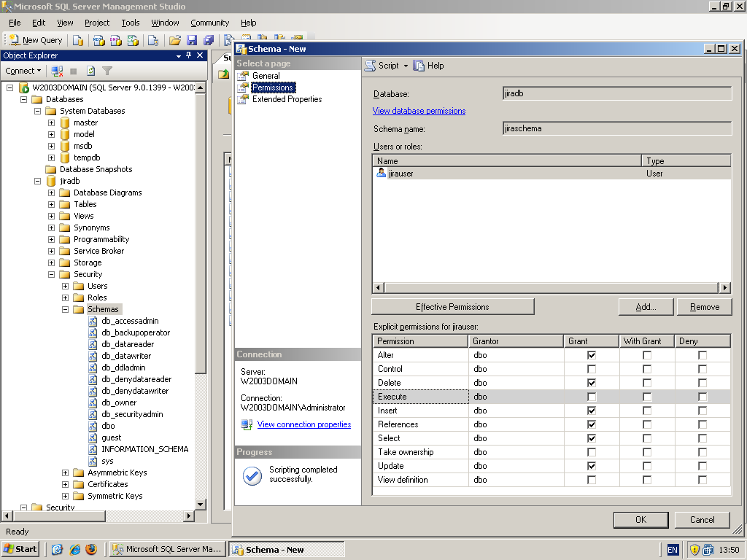
Task: Click the Start button on taskbar
Action: coord(20,549)
